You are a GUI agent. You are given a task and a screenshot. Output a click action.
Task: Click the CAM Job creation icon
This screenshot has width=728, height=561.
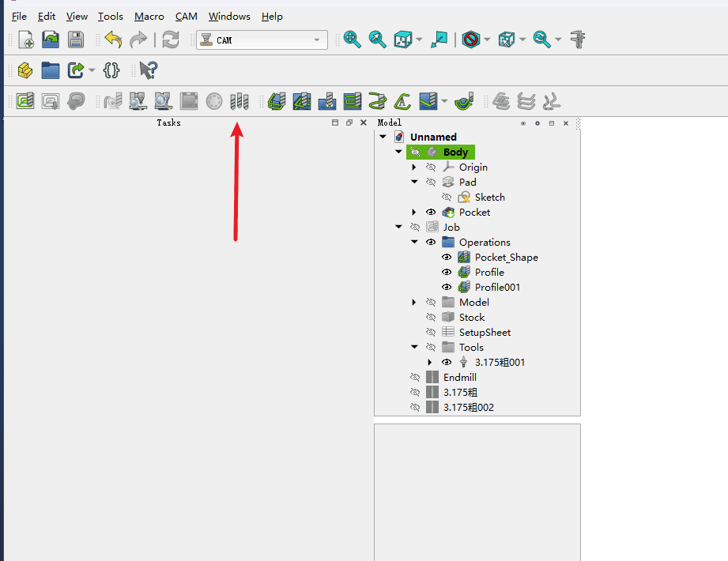(x=25, y=101)
